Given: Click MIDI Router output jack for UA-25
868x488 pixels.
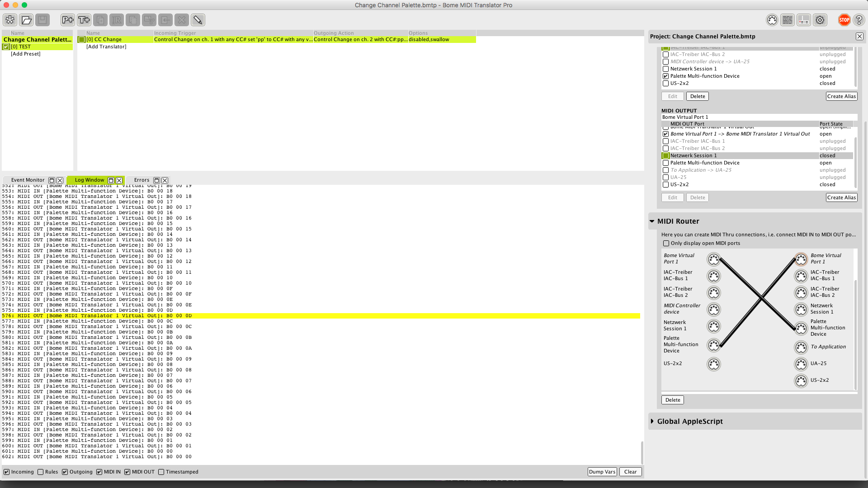Looking at the screenshot, I should pos(801,364).
